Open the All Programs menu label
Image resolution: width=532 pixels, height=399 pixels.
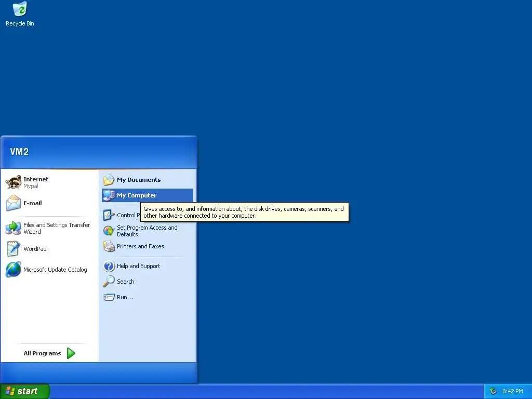pyautogui.click(x=42, y=353)
